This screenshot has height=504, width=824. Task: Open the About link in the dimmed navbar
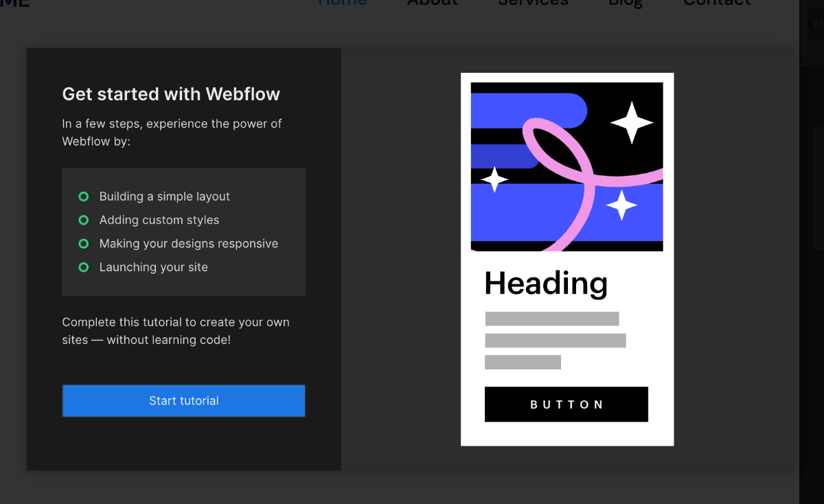(432, 3)
